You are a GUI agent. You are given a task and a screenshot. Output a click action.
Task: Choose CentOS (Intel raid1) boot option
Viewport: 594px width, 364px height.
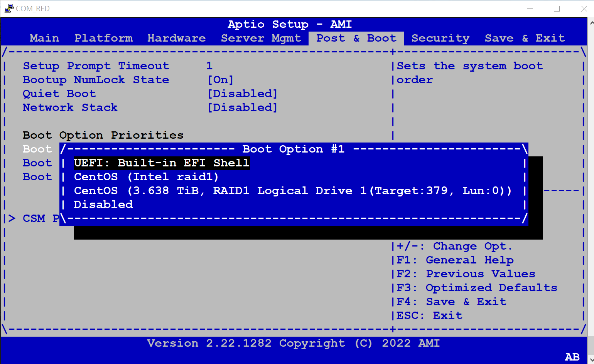[146, 177]
